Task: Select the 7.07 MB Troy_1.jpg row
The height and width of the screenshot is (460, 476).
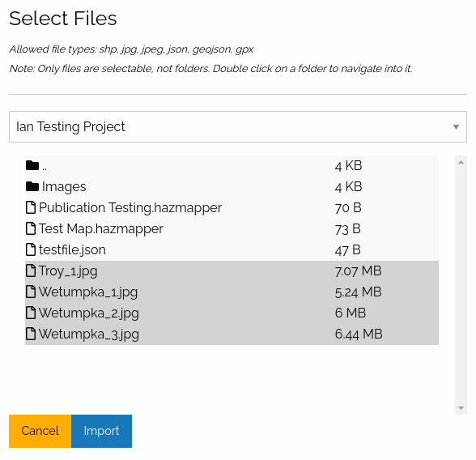Action: pyautogui.click(x=232, y=270)
